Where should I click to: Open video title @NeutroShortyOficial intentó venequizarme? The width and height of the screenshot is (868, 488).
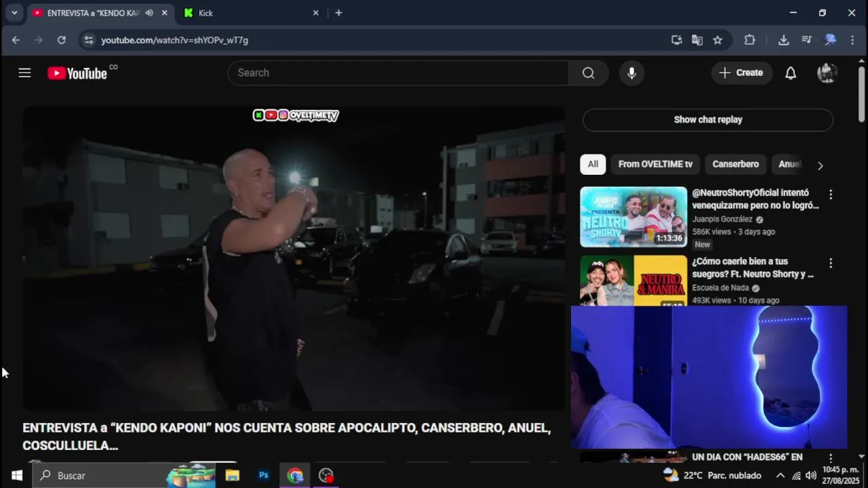(755, 199)
